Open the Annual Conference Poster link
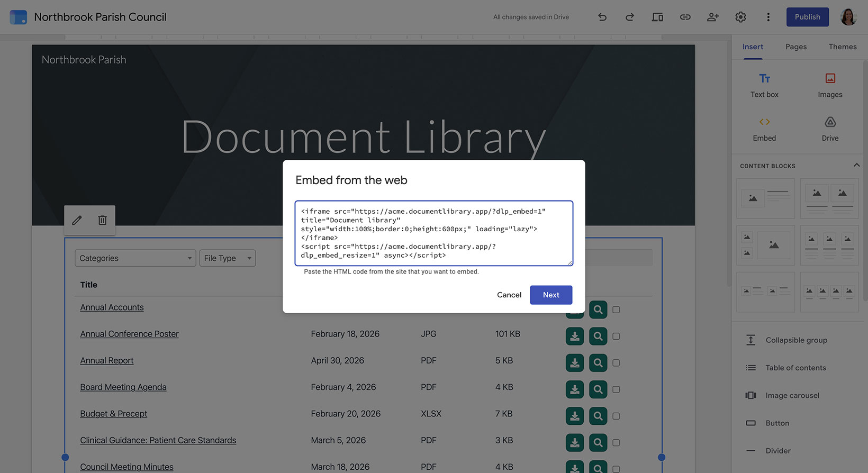Screen dimensions: 868x473 click(129, 334)
